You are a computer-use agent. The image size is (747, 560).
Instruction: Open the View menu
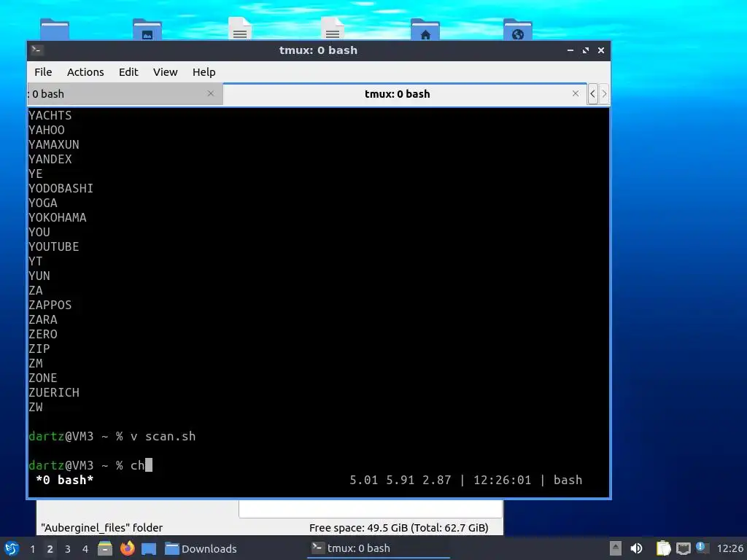(165, 72)
